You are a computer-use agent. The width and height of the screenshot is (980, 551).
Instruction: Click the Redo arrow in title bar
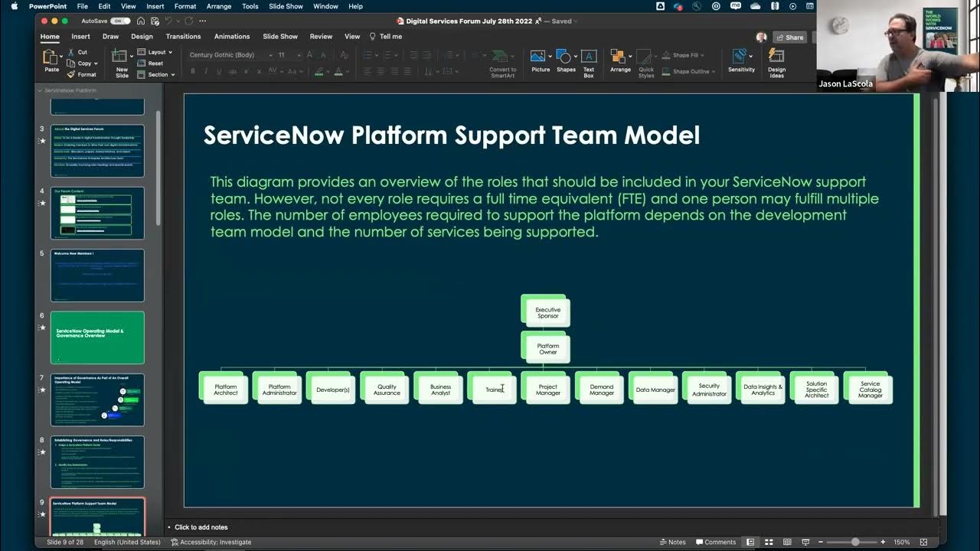pyautogui.click(x=188, y=21)
